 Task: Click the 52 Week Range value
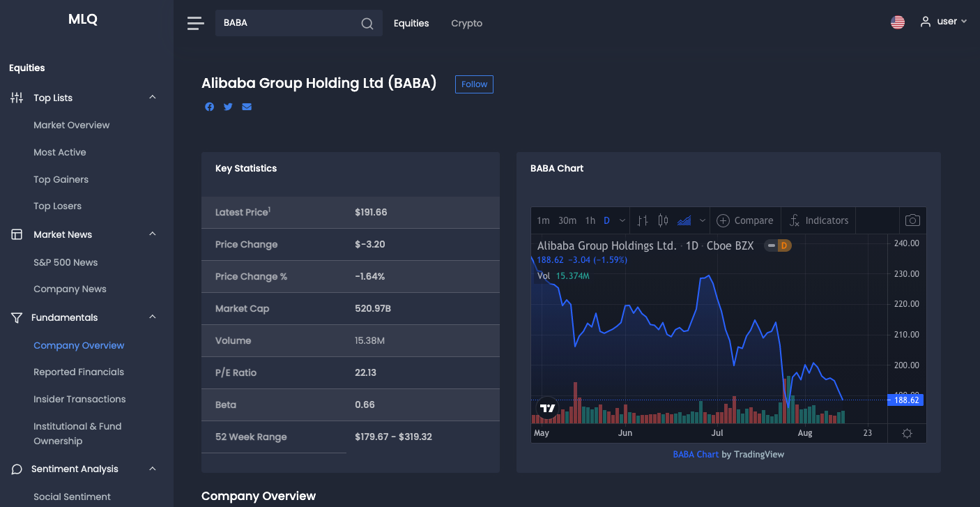click(x=394, y=437)
